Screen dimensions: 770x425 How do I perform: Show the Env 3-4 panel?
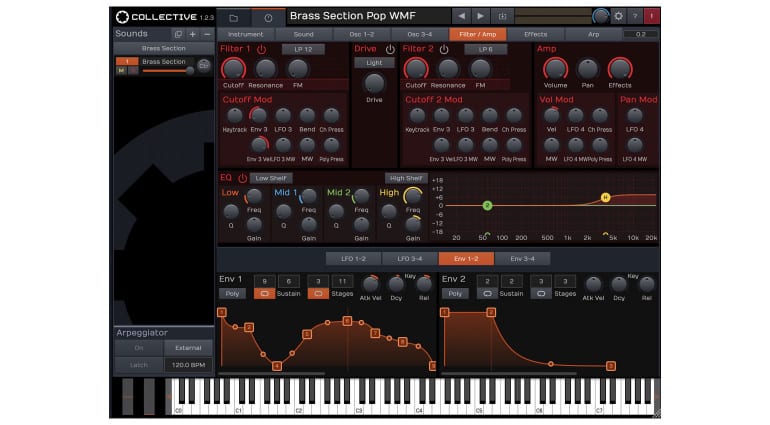[522, 258]
